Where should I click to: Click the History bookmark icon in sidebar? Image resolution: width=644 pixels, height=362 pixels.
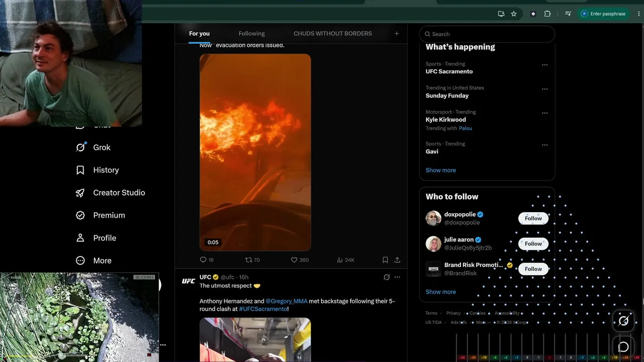[80, 170]
